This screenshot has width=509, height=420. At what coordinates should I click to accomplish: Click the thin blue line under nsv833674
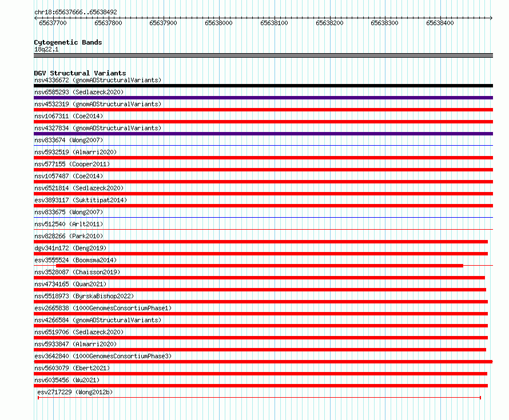263,145
